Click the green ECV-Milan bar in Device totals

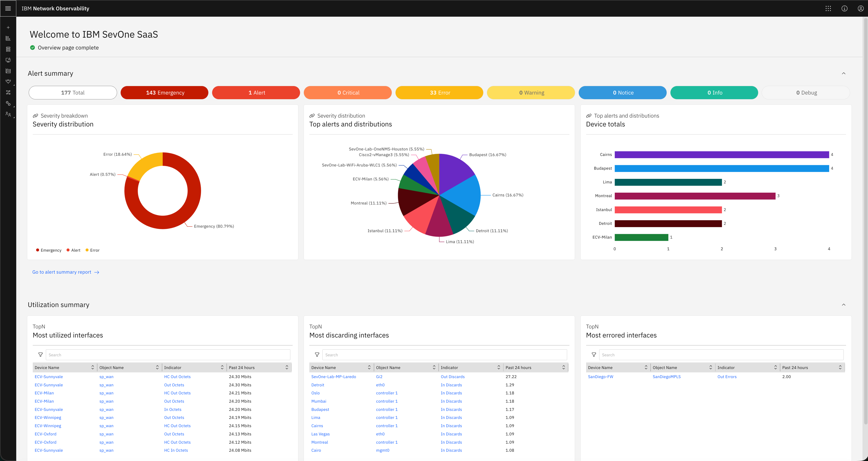click(641, 237)
